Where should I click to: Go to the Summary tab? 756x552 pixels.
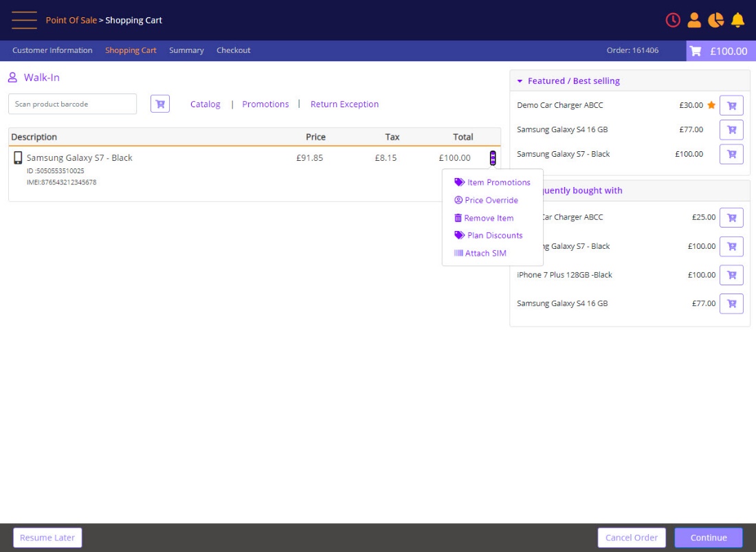click(186, 50)
